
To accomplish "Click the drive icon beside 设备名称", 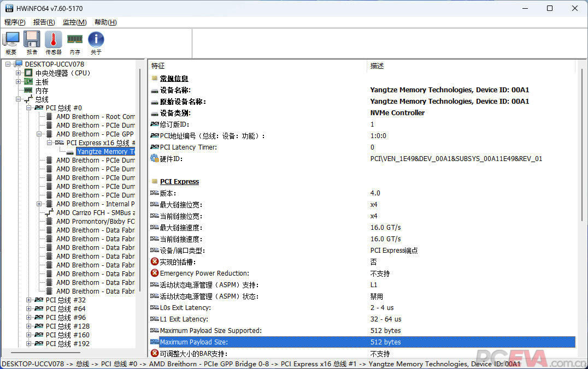I will click(x=155, y=91).
